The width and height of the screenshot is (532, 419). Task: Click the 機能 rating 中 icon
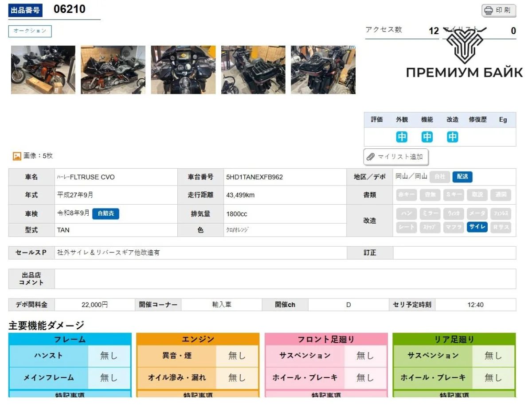427,137
